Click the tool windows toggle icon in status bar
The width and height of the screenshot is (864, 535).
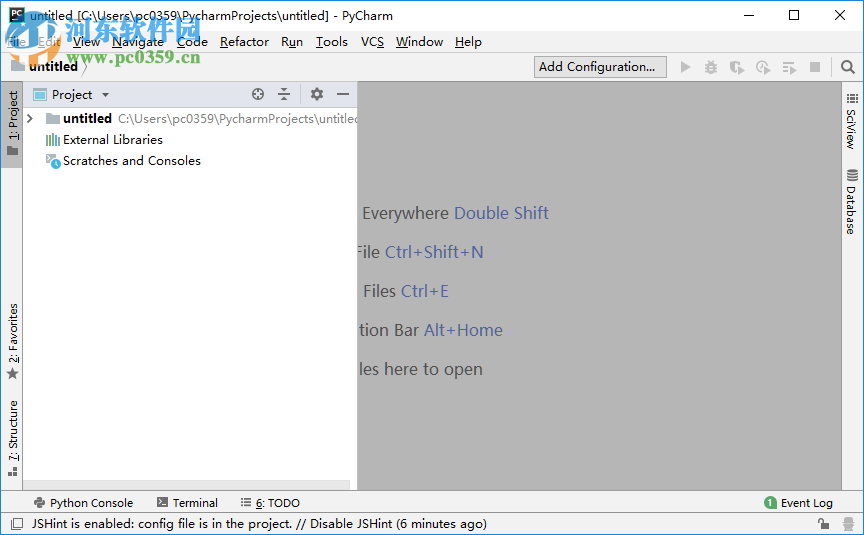click(17, 524)
